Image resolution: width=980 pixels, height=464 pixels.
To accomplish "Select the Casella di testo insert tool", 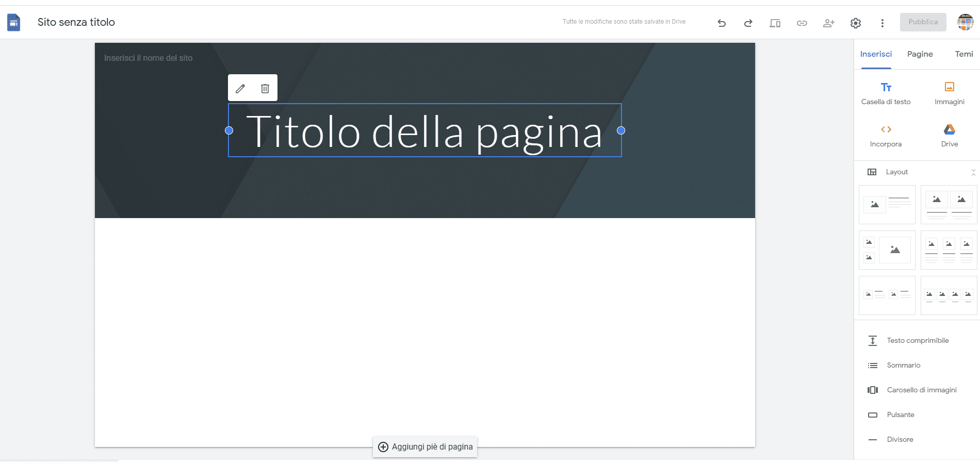I will [886, 93].
